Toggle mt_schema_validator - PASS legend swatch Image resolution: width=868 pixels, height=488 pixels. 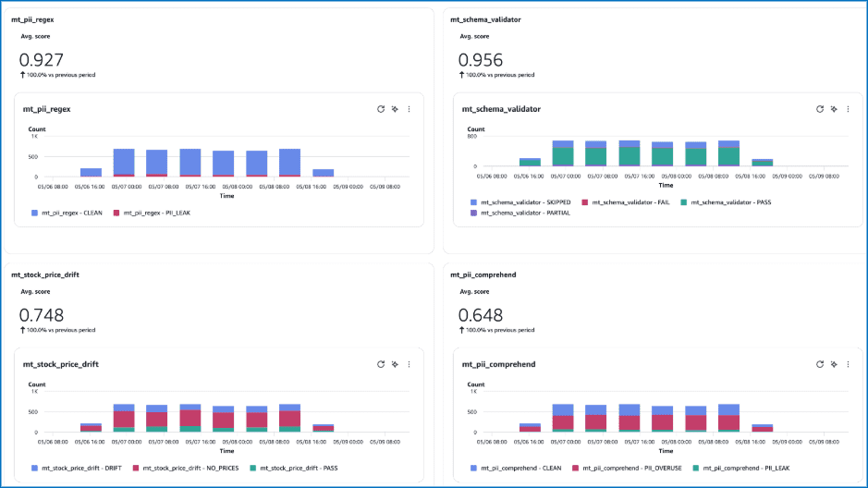coord(684,202)
